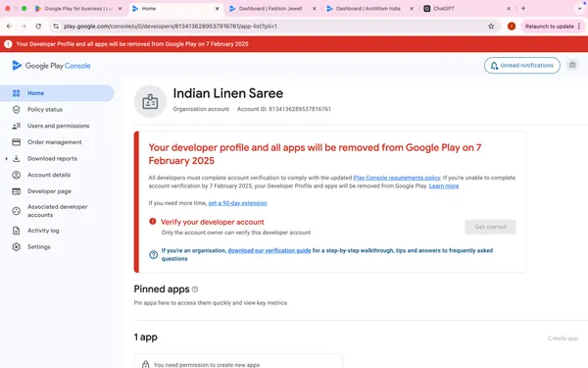Click the Chrome profile avatar
This screenshot has width=588, height=368.
(512, 26)
